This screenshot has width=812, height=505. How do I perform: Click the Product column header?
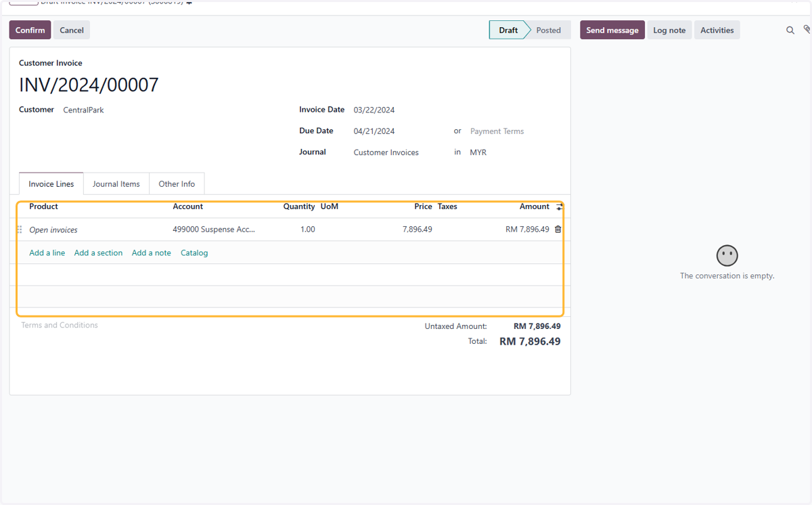[x=43, y=206]
